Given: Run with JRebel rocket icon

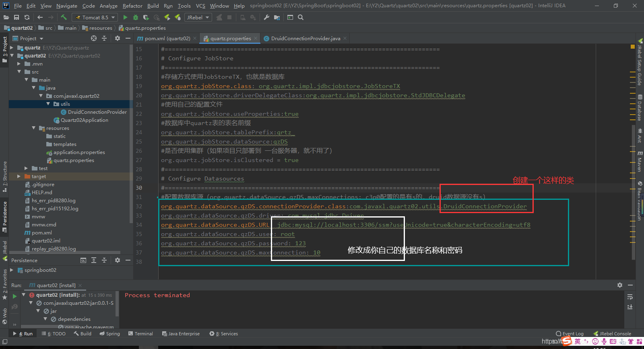Looking at the screenshot, I should point(167,17).
